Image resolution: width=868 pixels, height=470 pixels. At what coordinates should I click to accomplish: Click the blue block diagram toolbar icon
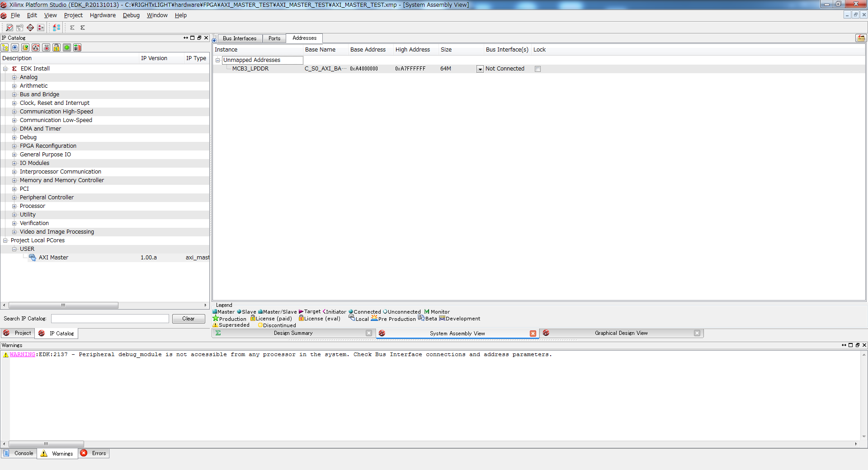pos(57,28)
